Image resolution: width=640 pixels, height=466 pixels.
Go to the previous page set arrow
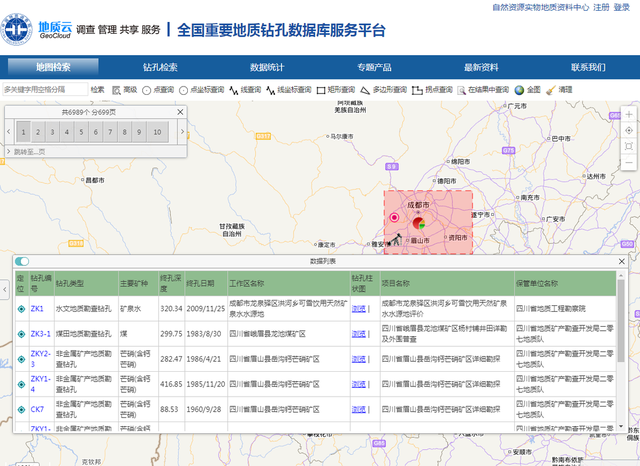pyautogui.click(x=9, y=132)
